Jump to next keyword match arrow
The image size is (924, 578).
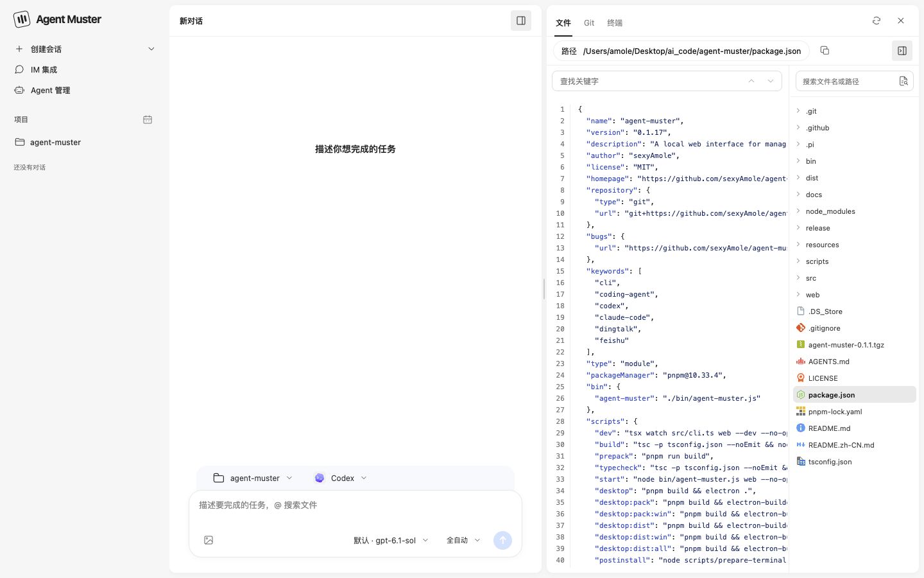click(771, 81)
